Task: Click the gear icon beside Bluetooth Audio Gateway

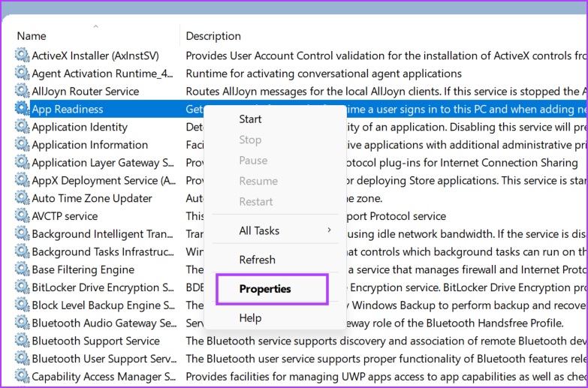Action: click(22, 323)
